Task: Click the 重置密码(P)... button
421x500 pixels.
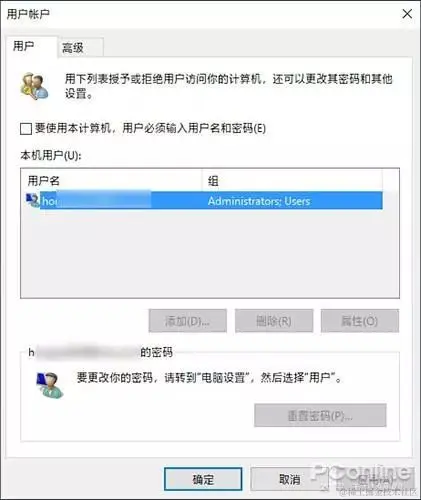Action: pos(320,415)
